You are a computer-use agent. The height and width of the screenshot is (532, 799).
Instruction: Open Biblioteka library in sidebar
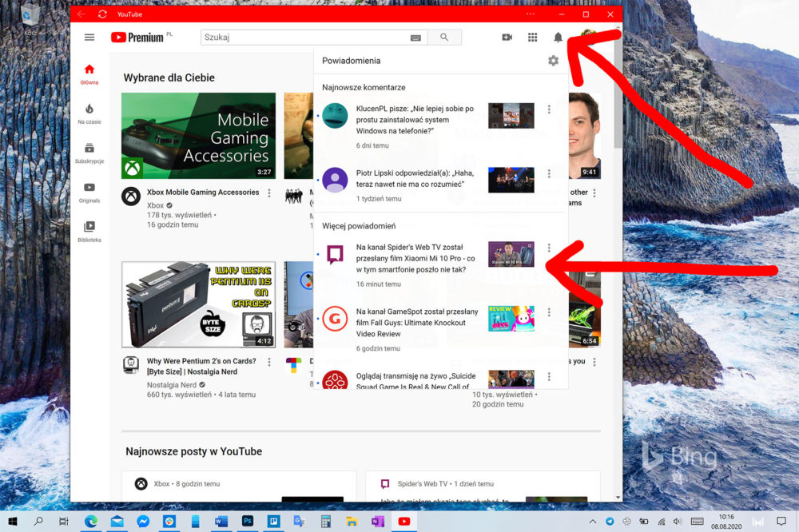tap(89, 232)
